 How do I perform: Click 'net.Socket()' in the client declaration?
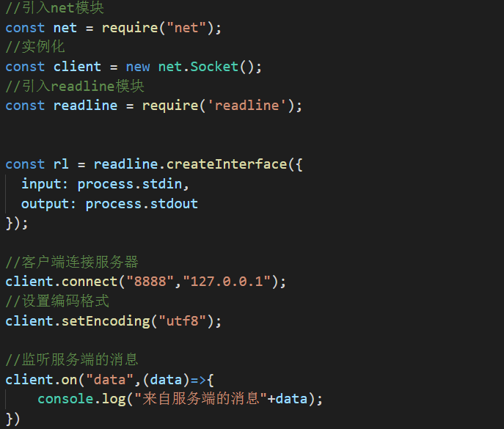206,67
